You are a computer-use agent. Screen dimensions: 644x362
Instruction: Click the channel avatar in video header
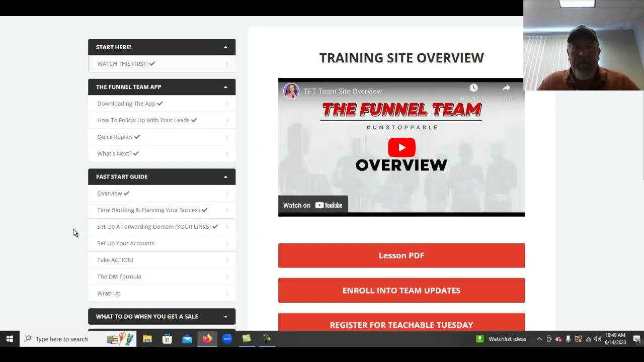[291, 91]
